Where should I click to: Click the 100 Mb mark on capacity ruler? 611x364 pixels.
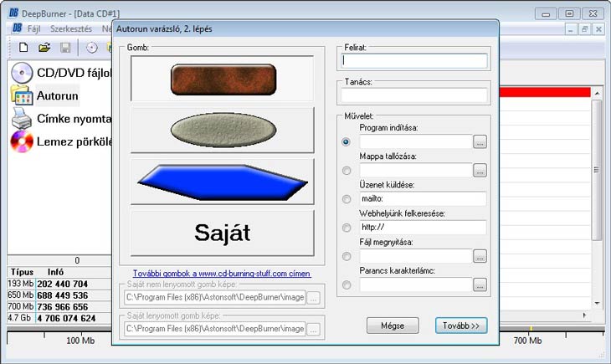pyautogui.click(x=80, y=341)
